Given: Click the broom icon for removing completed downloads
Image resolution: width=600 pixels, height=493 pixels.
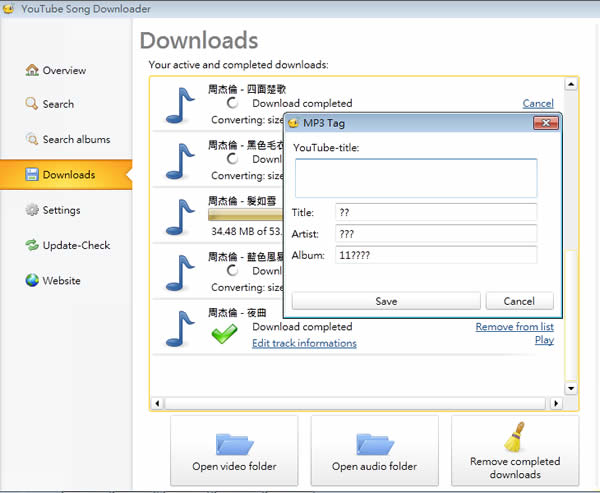Looking at the screenshot, I should [514, 437].
